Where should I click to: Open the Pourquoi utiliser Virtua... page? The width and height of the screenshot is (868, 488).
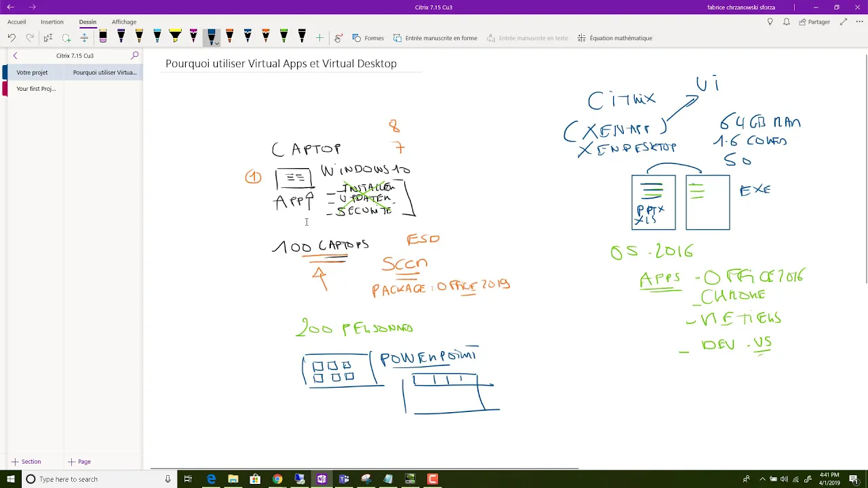tap(105, 73)
